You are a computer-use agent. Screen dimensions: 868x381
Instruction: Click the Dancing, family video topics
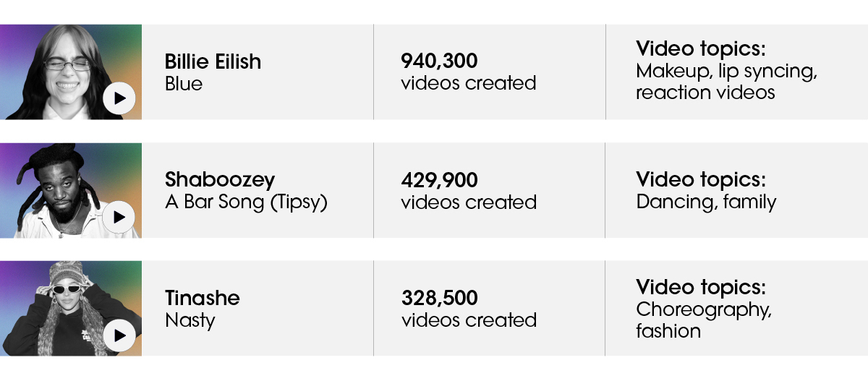706,201
